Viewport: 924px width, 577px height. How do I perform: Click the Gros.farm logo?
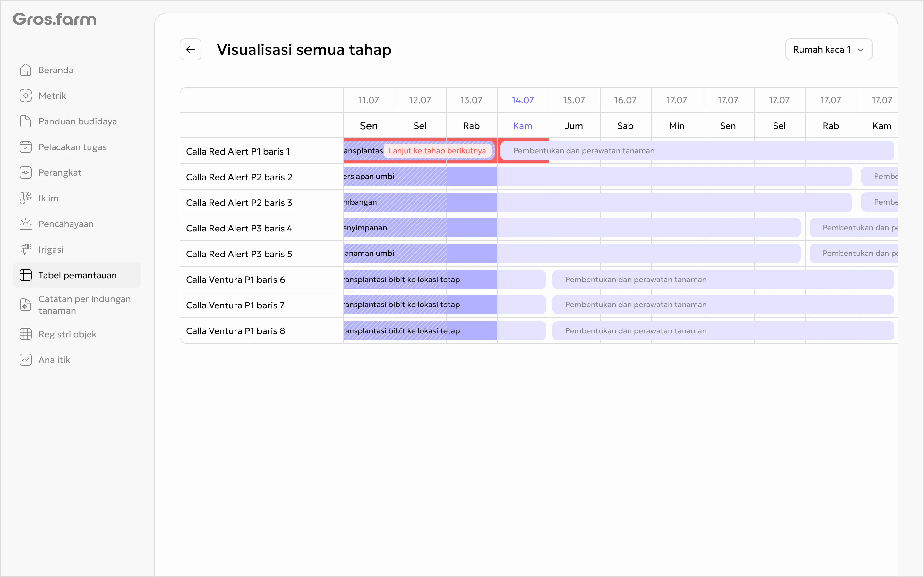[x=55, y=19]
